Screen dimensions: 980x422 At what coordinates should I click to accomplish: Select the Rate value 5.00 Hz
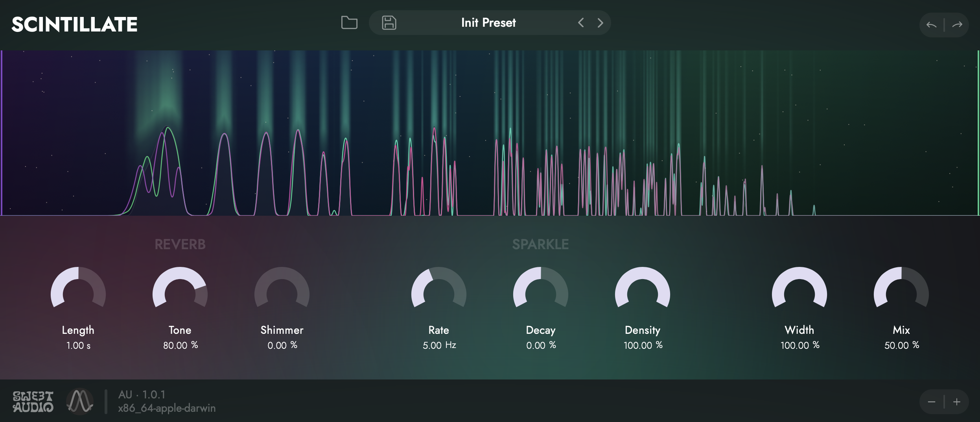click(x=439, y=345)
